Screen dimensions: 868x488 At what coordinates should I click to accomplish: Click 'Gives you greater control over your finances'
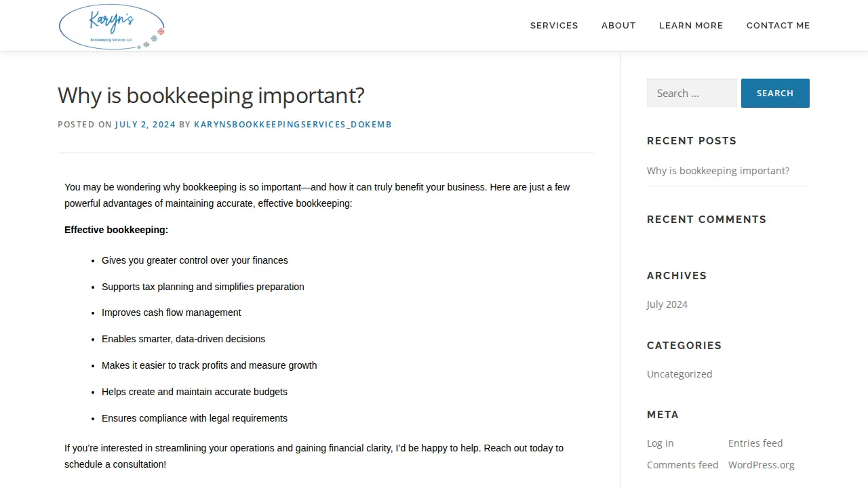(195, 260)
